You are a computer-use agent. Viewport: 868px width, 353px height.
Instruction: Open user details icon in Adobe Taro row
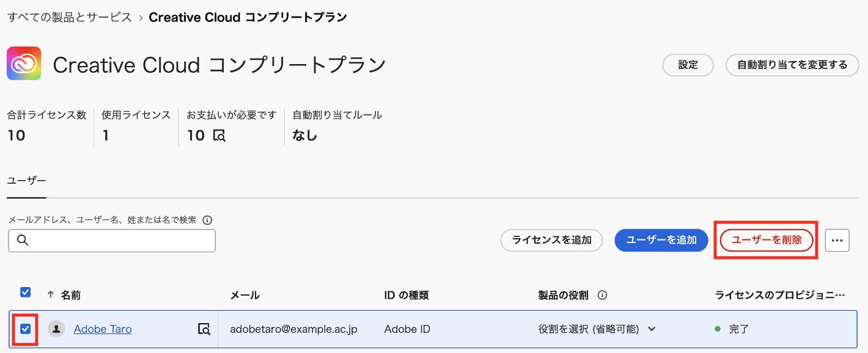point(204,329)
